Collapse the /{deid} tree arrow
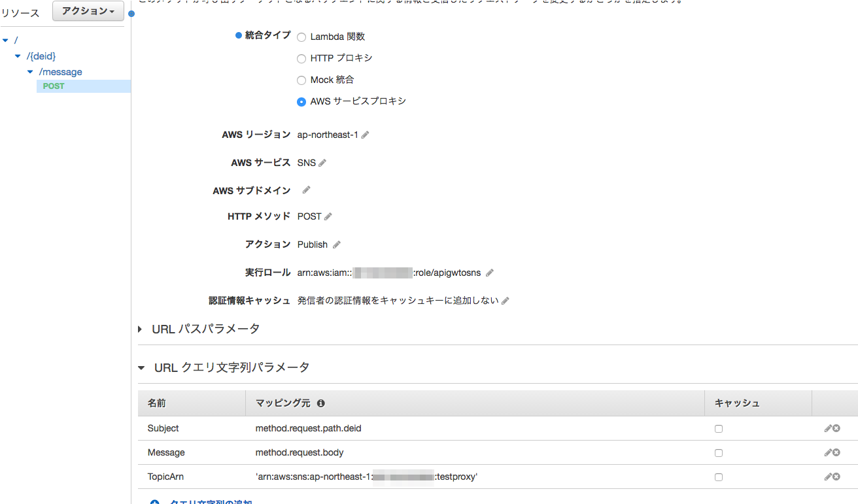Screen dimensions: 858x504 click(x=18, y=56)
